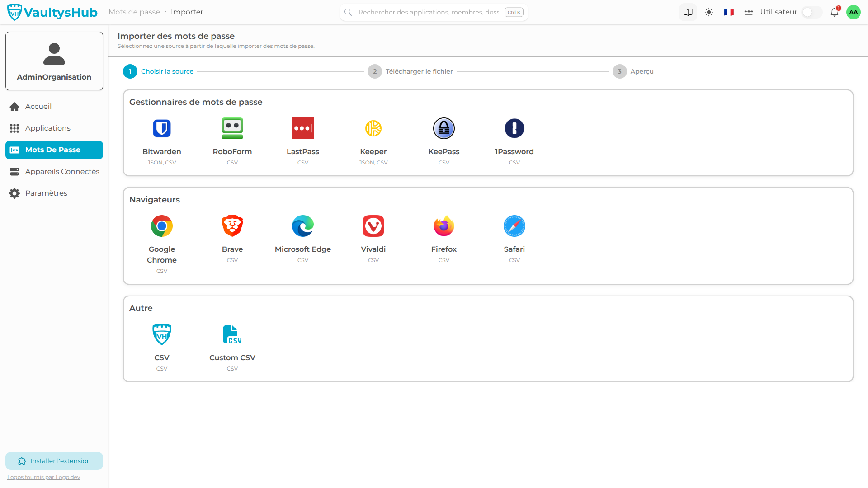Viewport: 868px width, 488px height.
Task: Toggle the Utilisateur switch
Action: tap(812, 12)
